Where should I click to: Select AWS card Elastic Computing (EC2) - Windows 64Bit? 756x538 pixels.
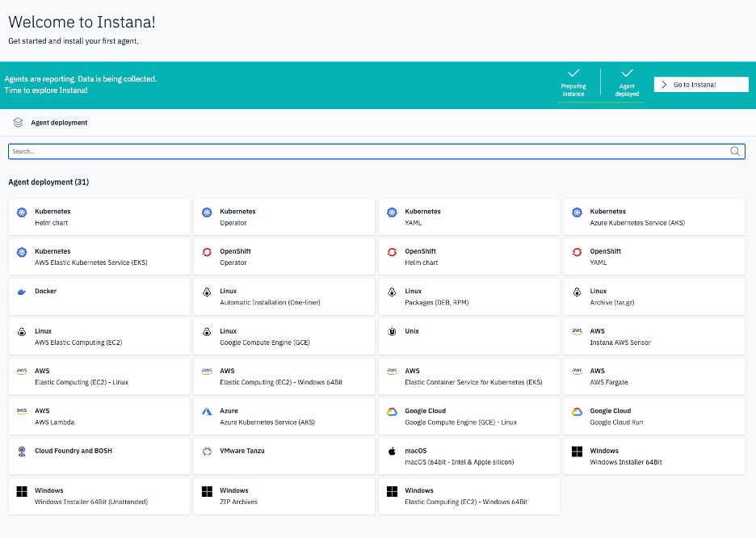284,376
